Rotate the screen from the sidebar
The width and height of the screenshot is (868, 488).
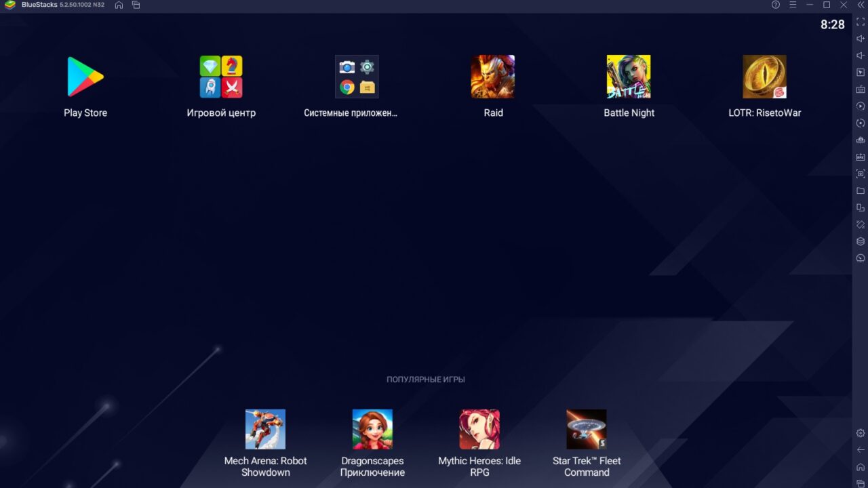[860, 123]
